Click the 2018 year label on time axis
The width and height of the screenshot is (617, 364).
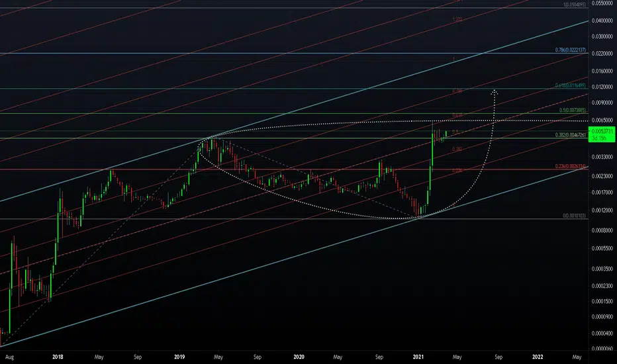58,357
